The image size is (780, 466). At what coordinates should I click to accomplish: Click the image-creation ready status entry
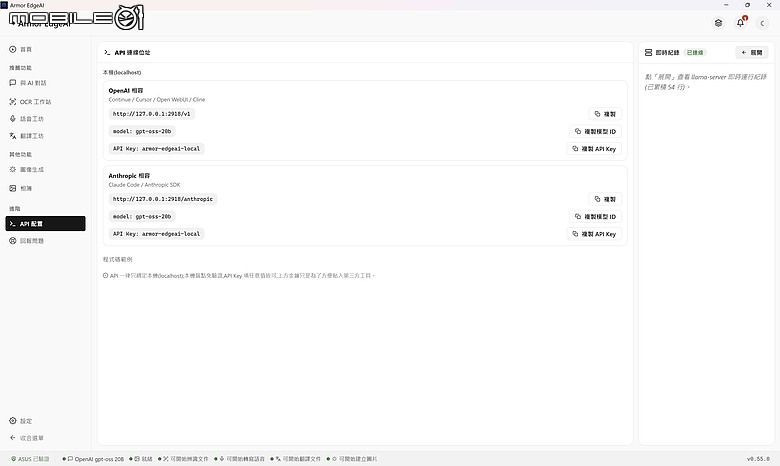pos(352,459)
